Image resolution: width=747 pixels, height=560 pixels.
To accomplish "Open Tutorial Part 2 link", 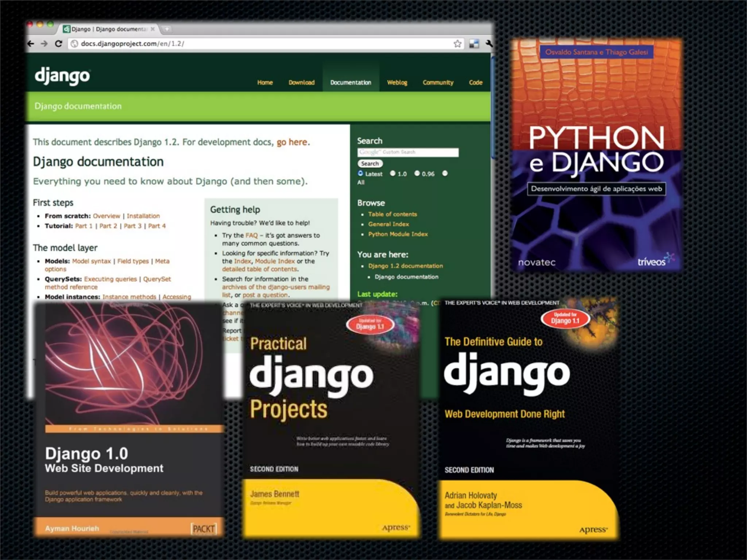I will coord(108,226).
